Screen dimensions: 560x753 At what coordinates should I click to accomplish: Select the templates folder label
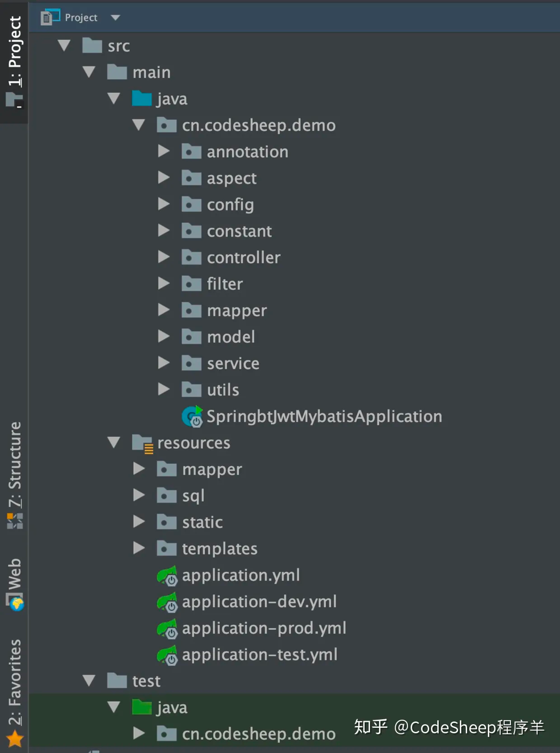220,549
